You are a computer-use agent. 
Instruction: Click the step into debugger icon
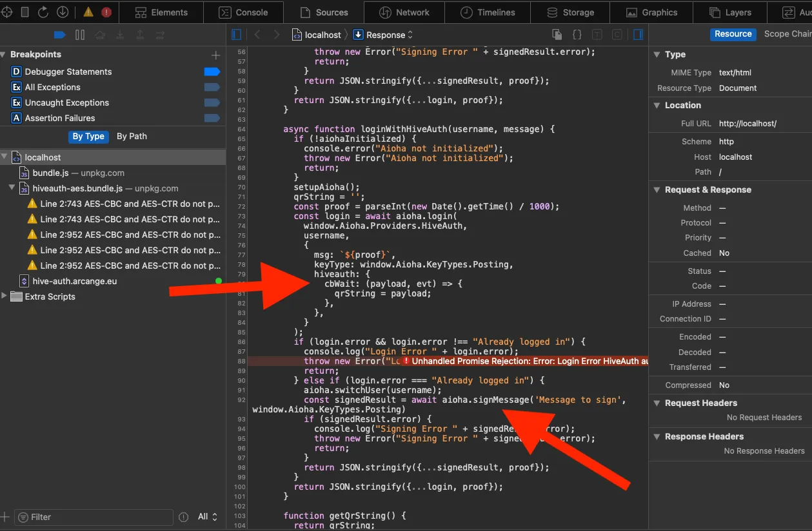tap(120, 35)
